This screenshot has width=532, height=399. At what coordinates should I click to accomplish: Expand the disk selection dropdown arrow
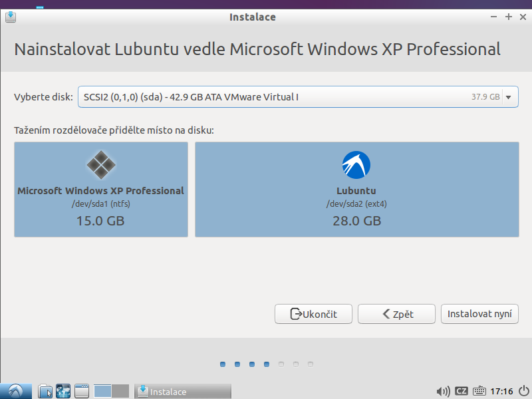tap(508, 97)
